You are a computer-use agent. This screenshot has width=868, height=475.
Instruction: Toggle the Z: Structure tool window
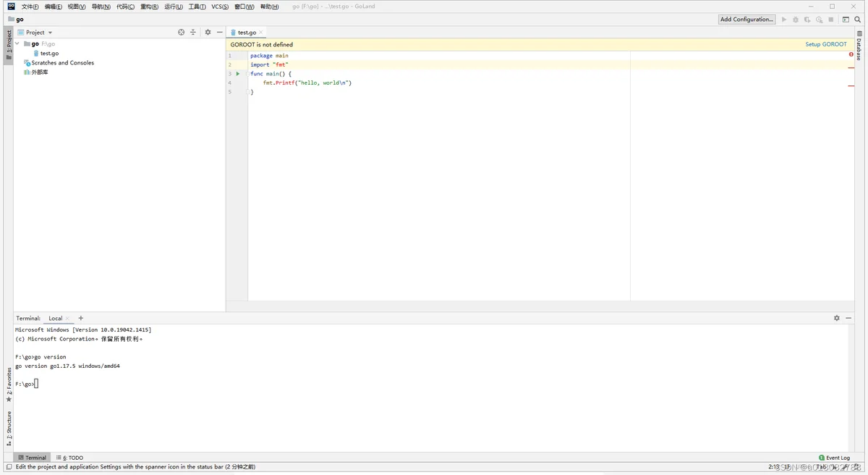[9, 429]
